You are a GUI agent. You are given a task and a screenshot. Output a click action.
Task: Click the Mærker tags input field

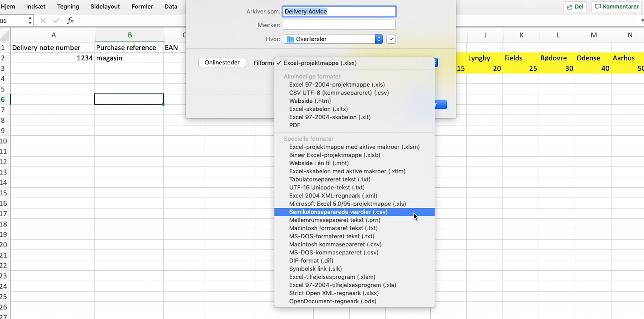339,25
